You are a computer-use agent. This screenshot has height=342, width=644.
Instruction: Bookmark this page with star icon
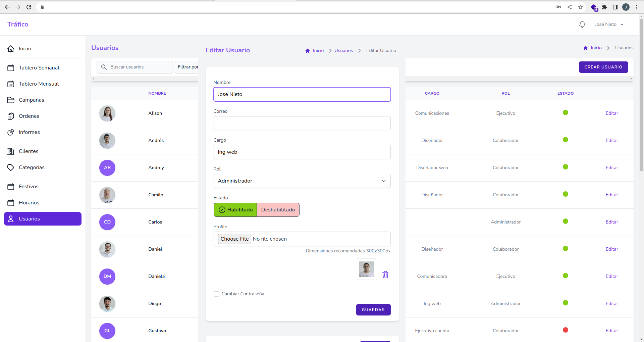(x=580, y=7)
